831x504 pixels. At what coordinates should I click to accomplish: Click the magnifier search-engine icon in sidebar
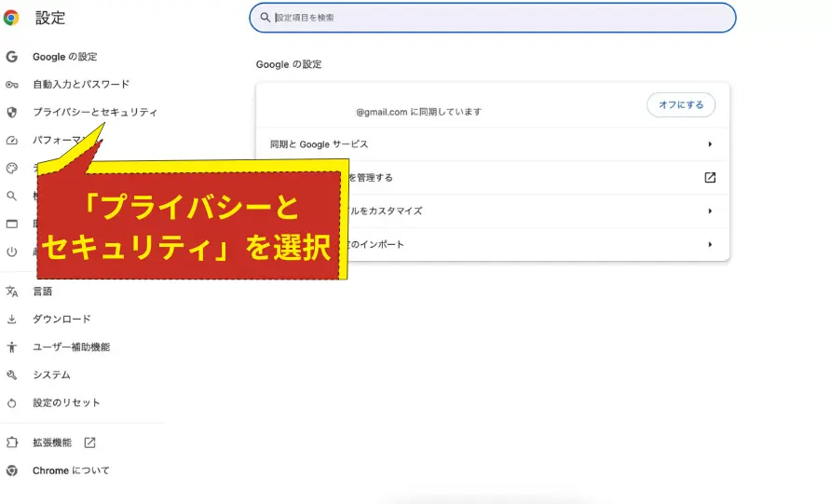(12, 196)
